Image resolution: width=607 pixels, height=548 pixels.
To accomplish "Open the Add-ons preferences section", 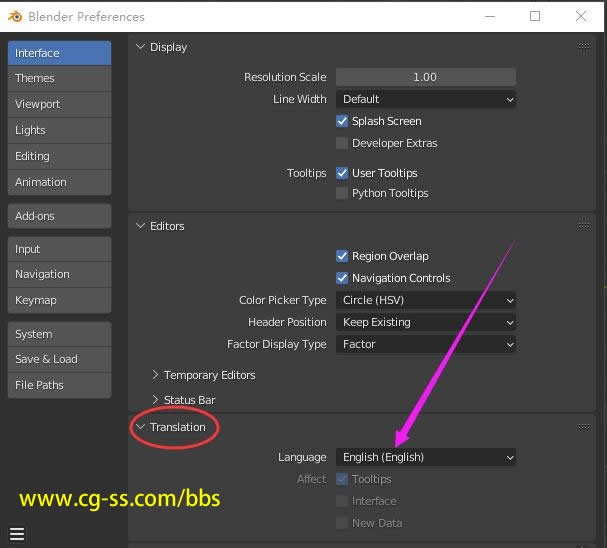I will tap(58, 216).
